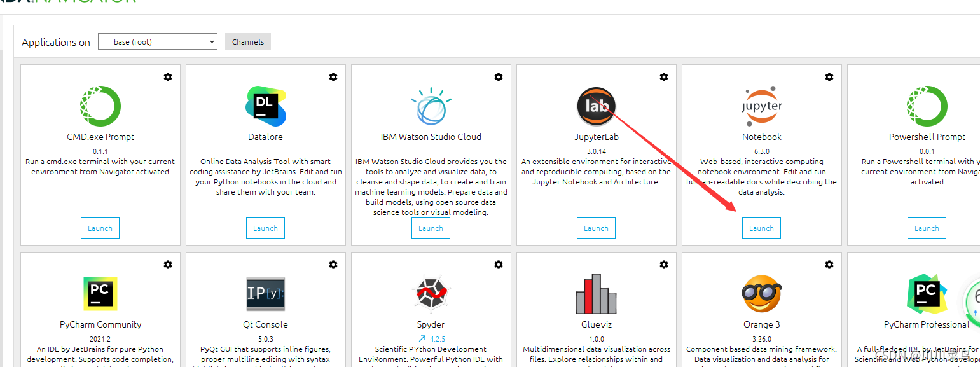This screenshot has height=367, width=980.
Task: Open gear settings on CMD.exe Prompt tile
Action: 168,77
